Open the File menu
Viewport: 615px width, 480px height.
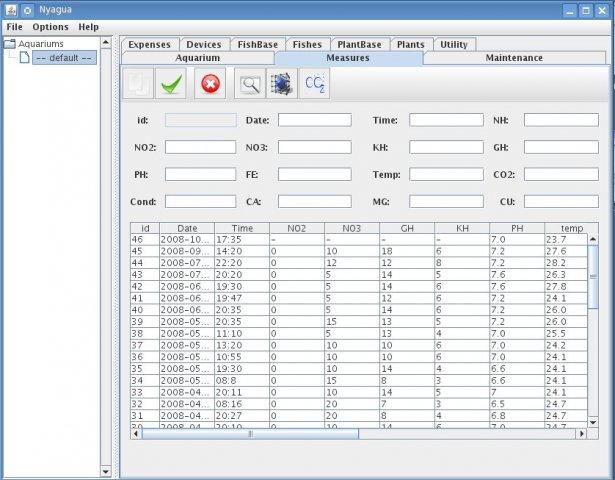(15, 26)
